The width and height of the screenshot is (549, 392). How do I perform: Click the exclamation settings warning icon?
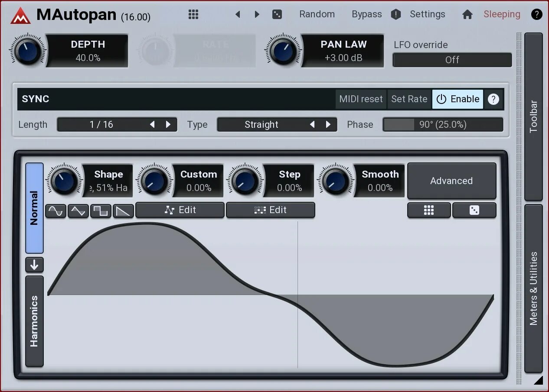tap(395, 14)
